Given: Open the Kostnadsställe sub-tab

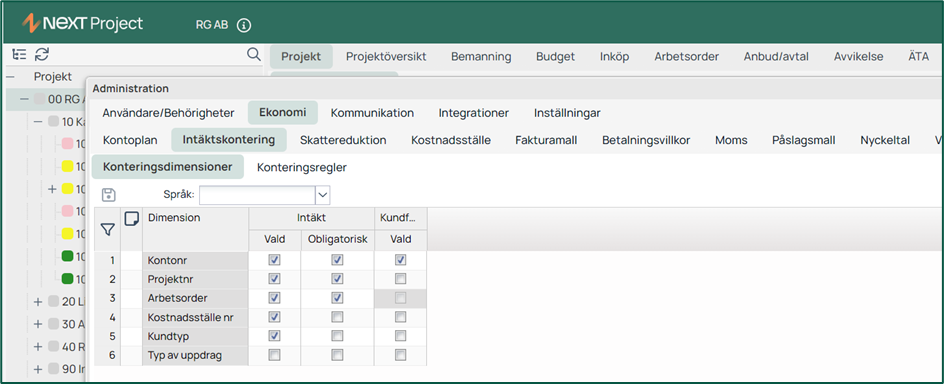Looking at the screenshot, I should coord(451,140).
